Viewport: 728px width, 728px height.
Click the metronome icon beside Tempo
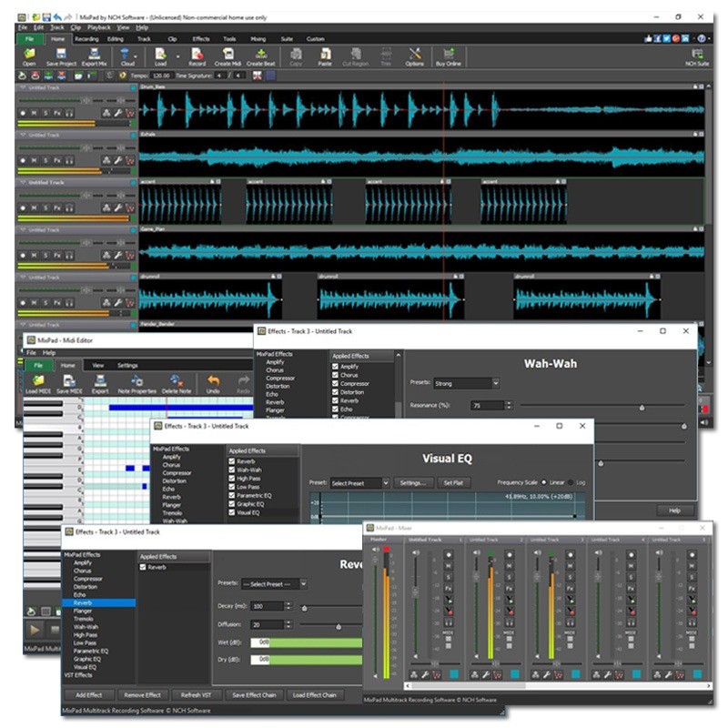click(x=122, y=76)
